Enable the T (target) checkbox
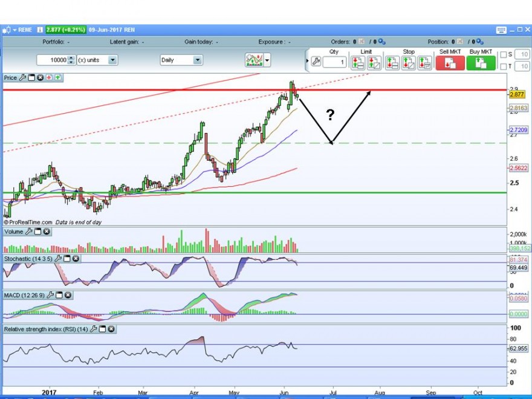 pos(504,66)
